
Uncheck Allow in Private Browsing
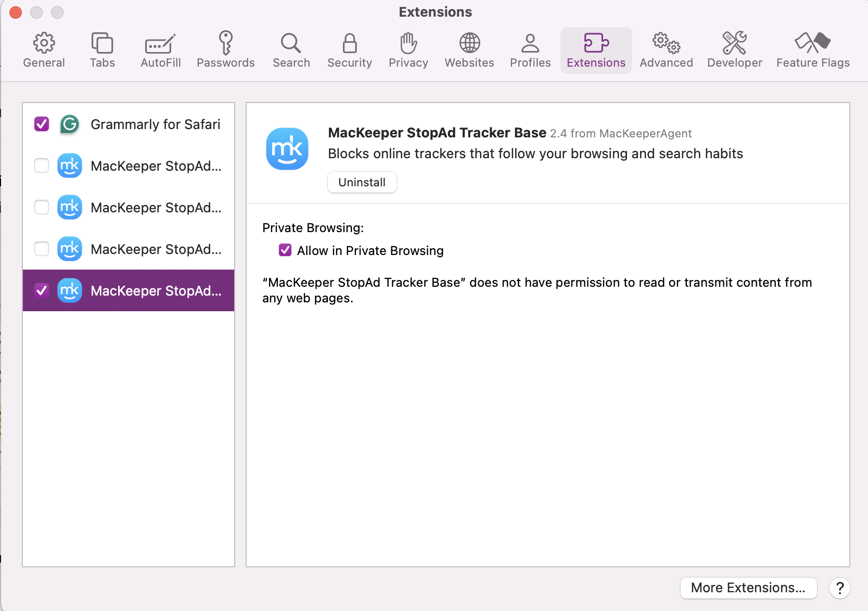(285, 250)
